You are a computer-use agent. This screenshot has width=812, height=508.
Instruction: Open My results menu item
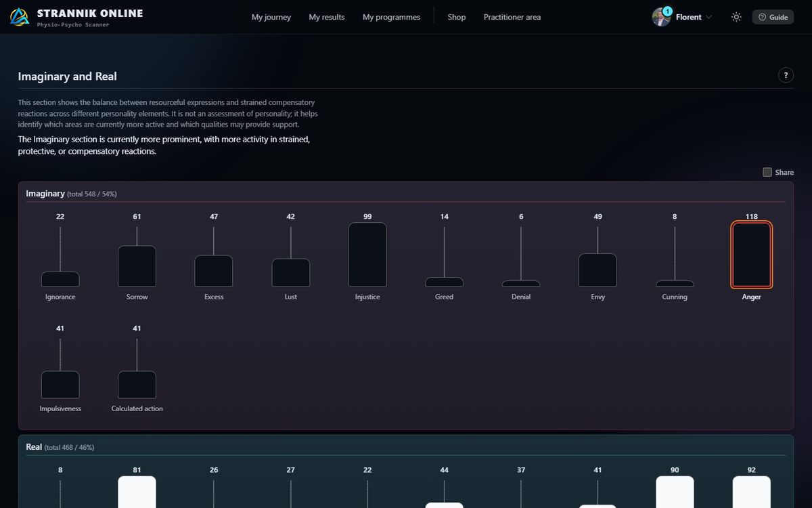pos(327,17)
